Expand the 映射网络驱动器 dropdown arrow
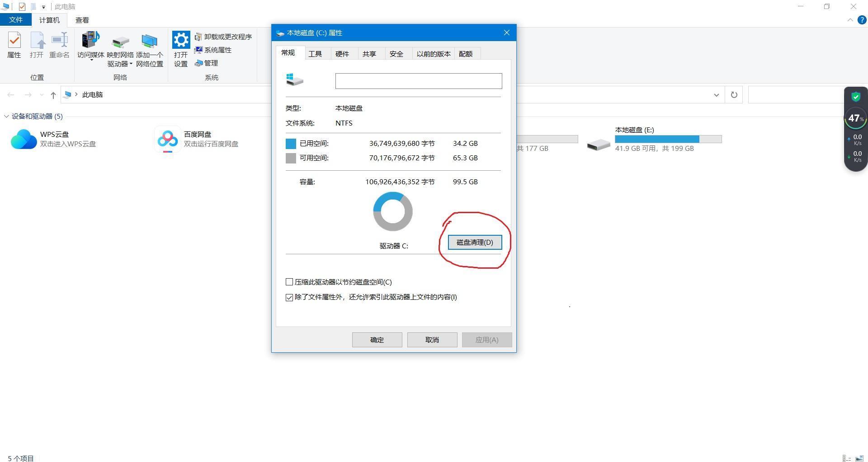Viewport: 868px width, 462px height. click(x=131, y=64)
